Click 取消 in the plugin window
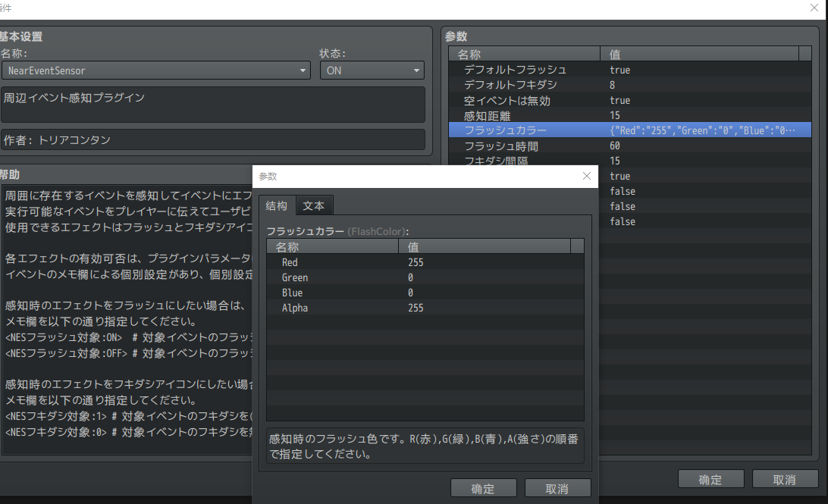The image size is (828, 504). click(785, 479)
